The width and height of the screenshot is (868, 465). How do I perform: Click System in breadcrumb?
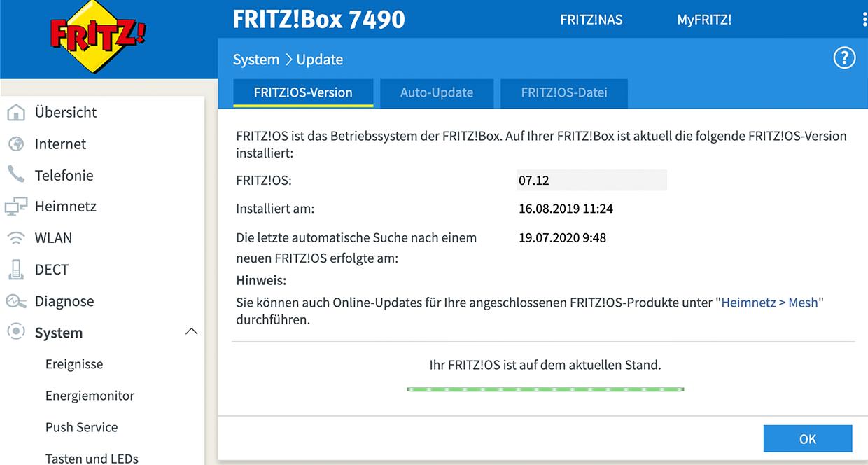(x=256, y=60)
